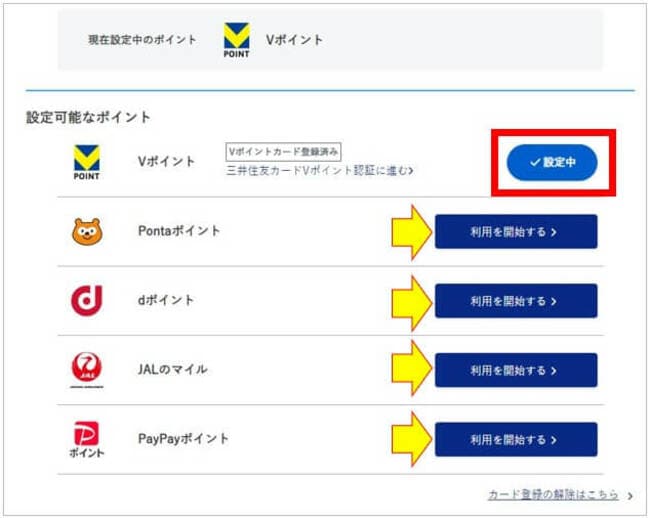The image size is (650, 518).
Task: Start using PayPayポイント
Action: point(516,439)
